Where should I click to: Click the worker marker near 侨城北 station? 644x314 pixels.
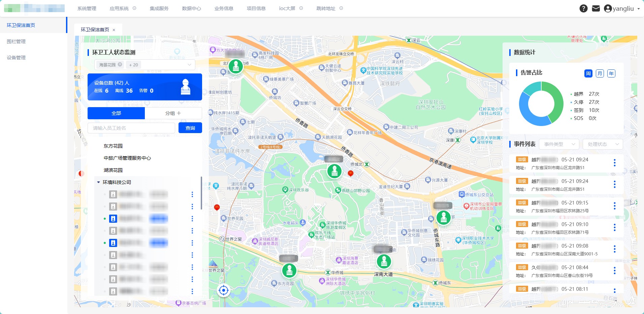(334, 171)
